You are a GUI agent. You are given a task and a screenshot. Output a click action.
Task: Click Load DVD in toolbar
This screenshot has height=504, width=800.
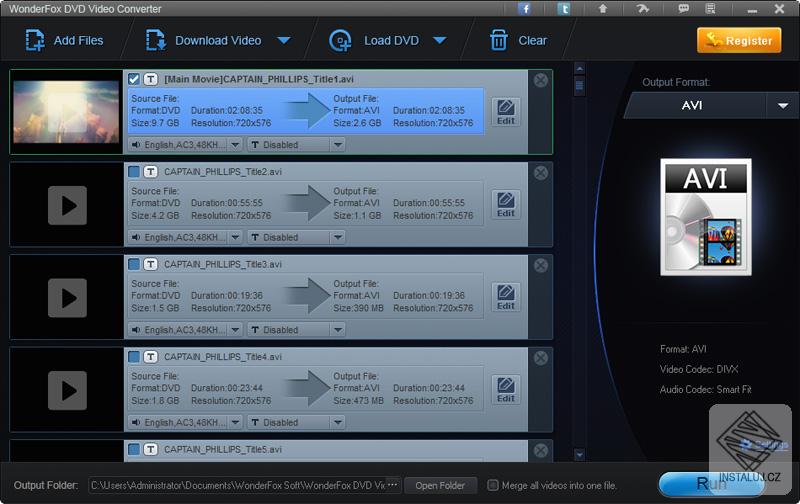tap(374, 40)
